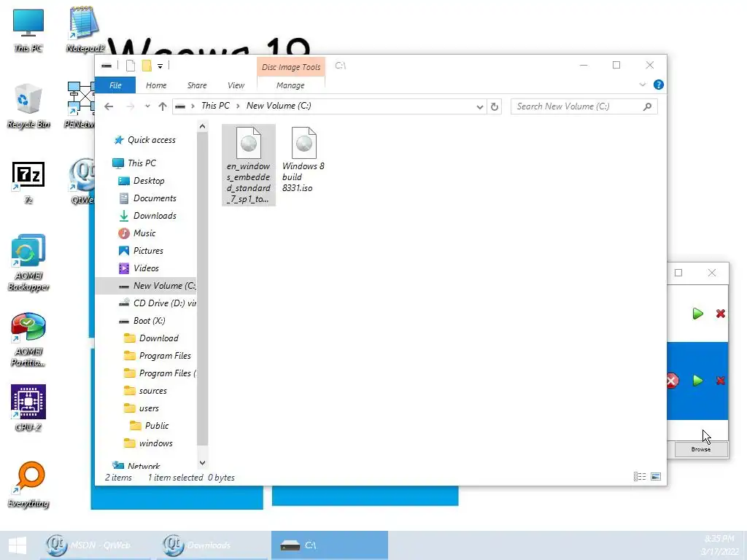Open the Recycle Bin desktop icon
Screen dimensions: 747x560
(28, 106)
